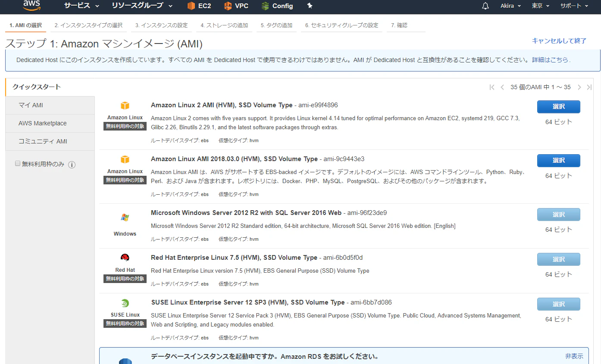The width and height of the screenshot is (601, 364).
Task: Select Amazon Linux AMI 2018.03.0
Action: 558,161
